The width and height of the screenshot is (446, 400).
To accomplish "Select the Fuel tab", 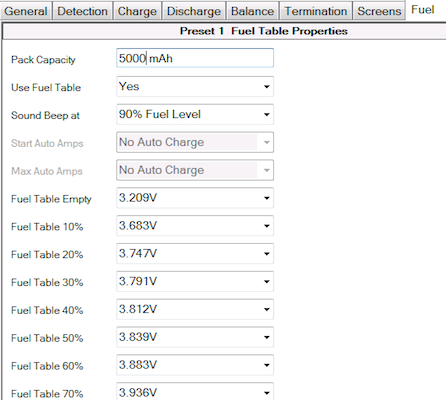I will pyautogui.click(x=423, y=10).
